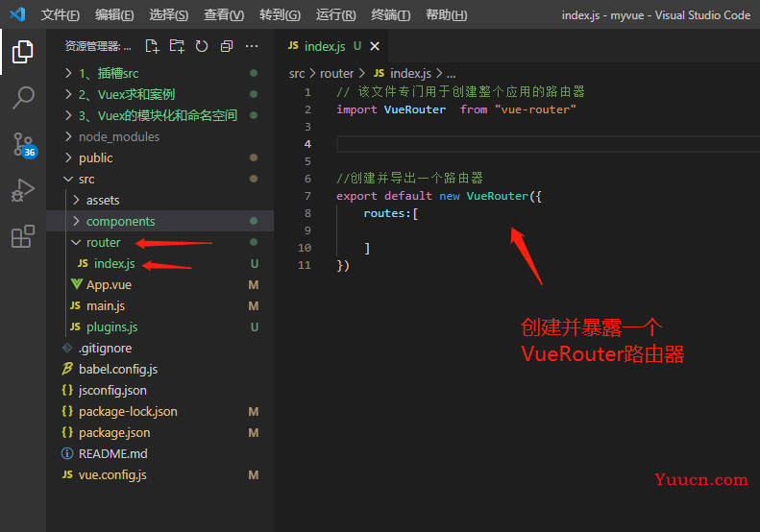Click the Vue icon beside App.vue
The image size is (760, 532).
[77, 284]
